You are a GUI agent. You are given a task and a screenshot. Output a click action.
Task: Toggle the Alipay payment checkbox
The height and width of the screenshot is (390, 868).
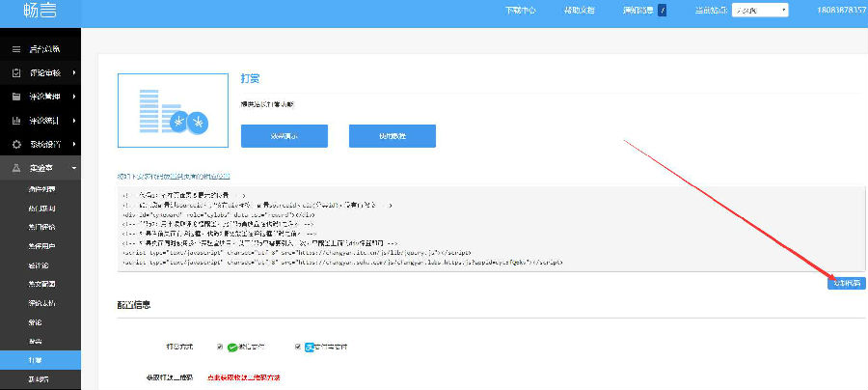298,347
